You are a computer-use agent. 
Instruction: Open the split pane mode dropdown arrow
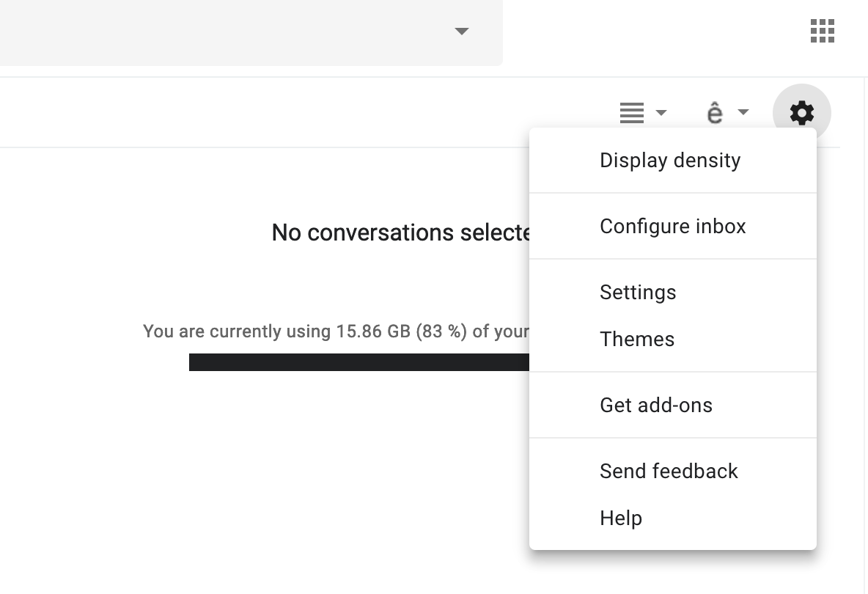click(x=661, y=113)
